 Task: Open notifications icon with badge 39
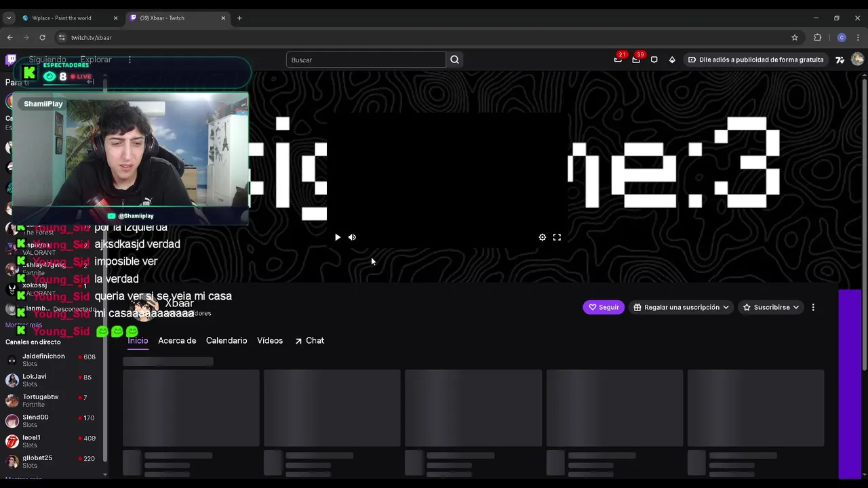[636, 60]
